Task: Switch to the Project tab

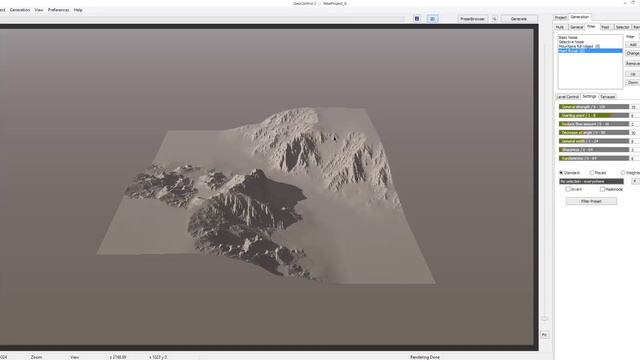Action: (x=561, y=17)
